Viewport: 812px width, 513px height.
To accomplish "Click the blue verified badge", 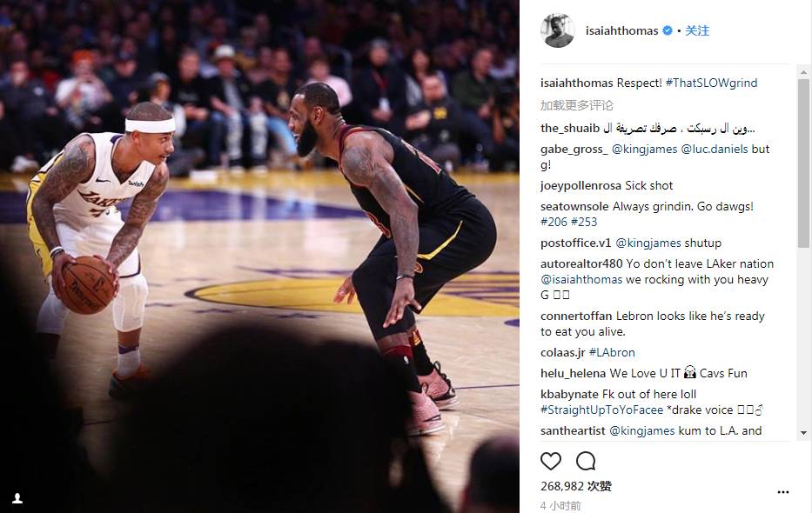I will tap(668, 30).
